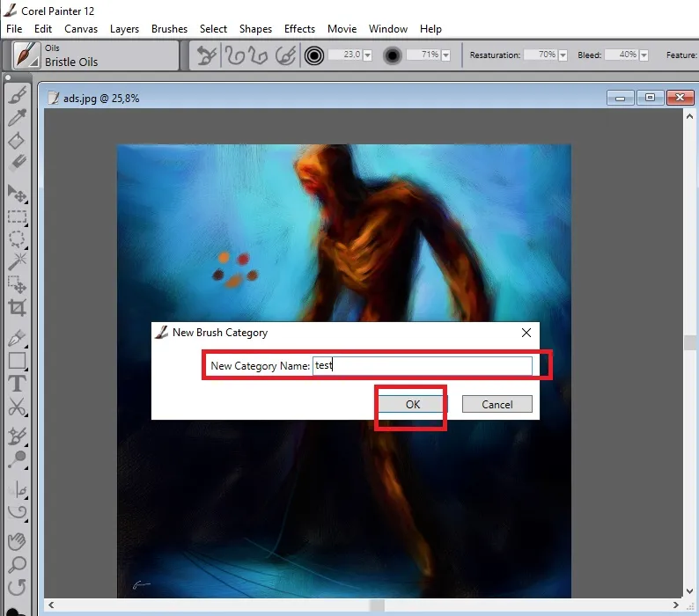Cancel the New Brush Category dialog
Viewport: 699px width, 616px height.
click(x=497, y=404)
